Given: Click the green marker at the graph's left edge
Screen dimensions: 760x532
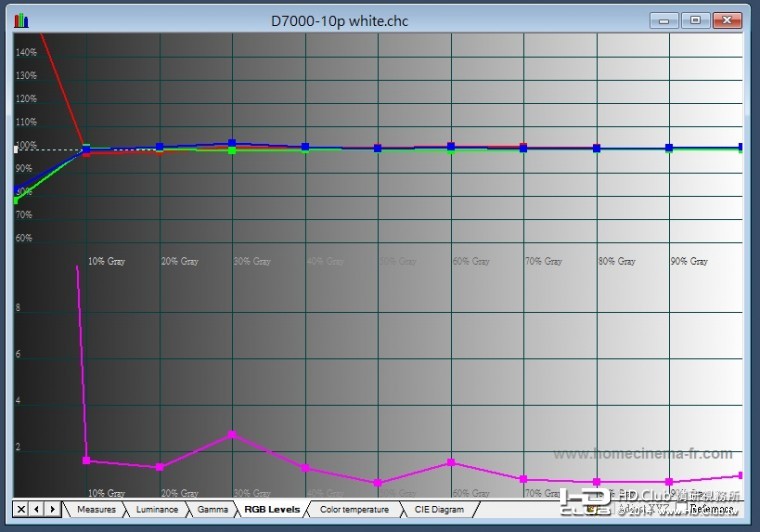Looking at the screenshot, I should [15, 200].
